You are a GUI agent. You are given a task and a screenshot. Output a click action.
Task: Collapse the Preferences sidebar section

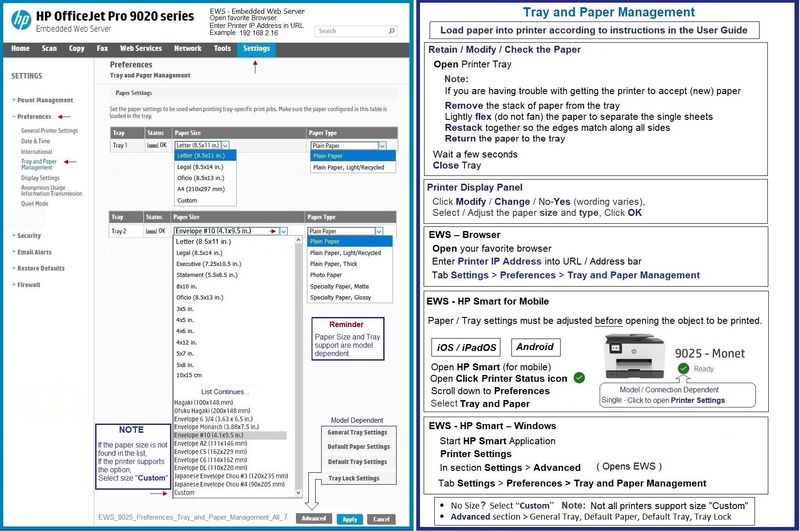pyautogui.click(x=34, y=117)
